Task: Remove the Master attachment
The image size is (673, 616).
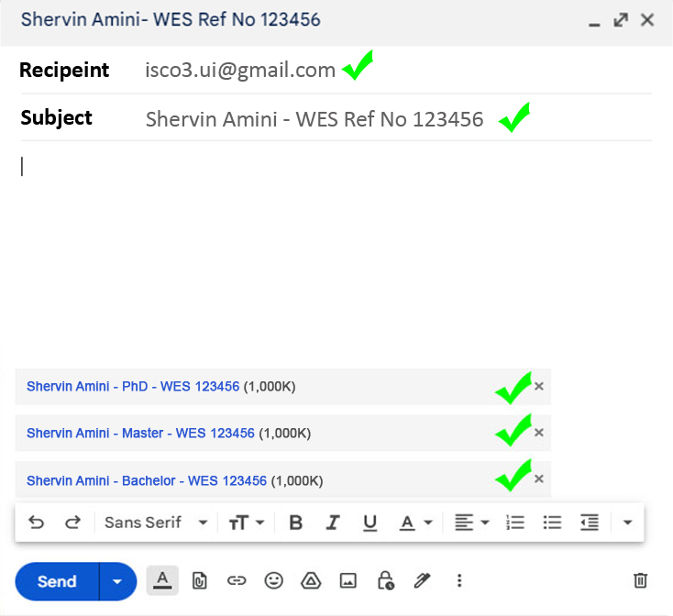Action: pyautogui.click(x=539, y=433)
